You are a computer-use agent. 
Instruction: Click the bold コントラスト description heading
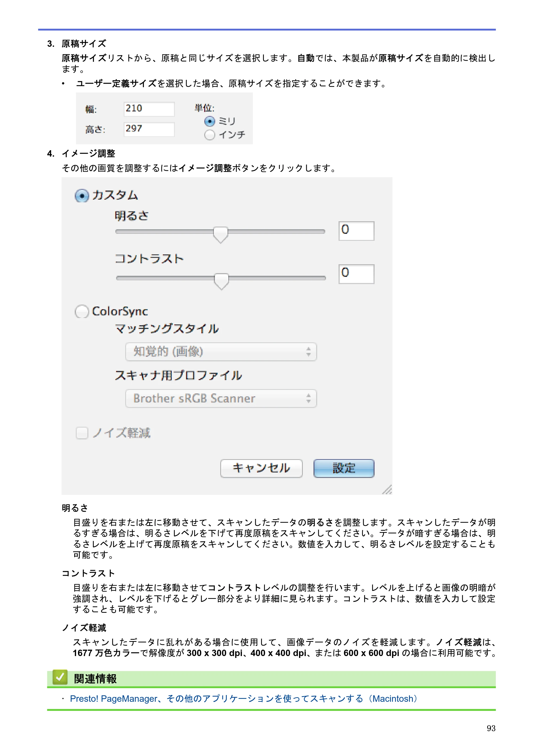[88, 573]
